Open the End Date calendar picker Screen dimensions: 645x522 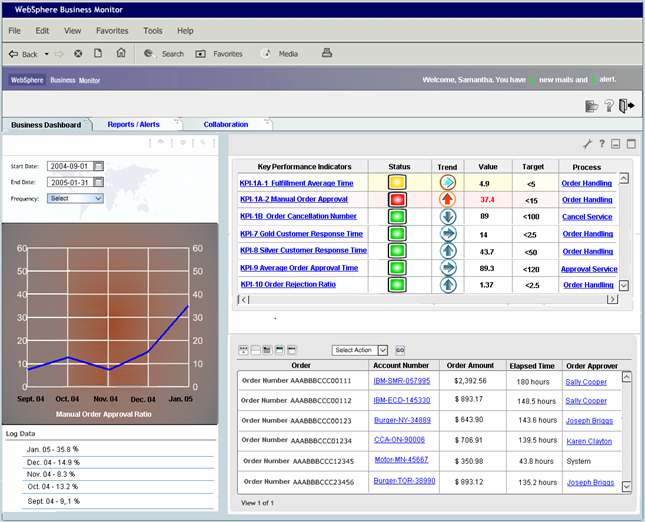coord(98,182)
